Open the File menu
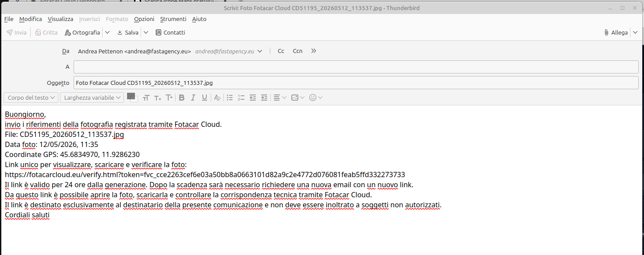Image resolution: width=644 pixels, height=255 pixels. tap(9, 19)
